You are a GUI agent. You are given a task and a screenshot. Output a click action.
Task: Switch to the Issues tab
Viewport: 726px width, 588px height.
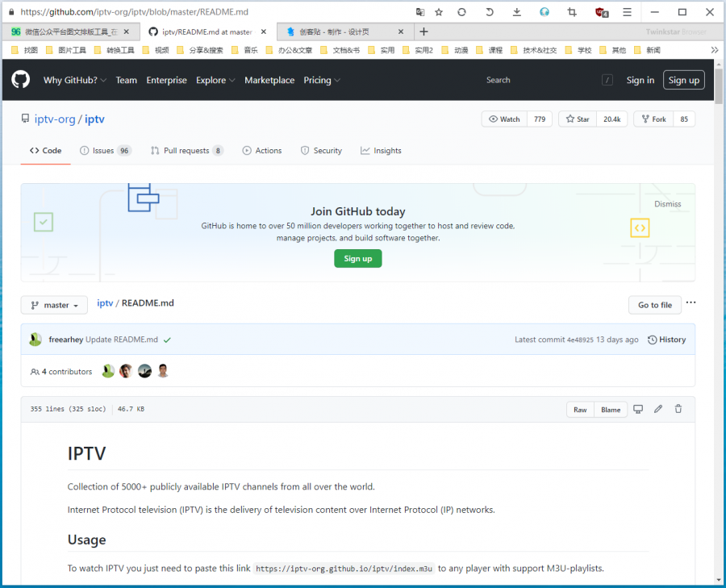coord(104,151)
